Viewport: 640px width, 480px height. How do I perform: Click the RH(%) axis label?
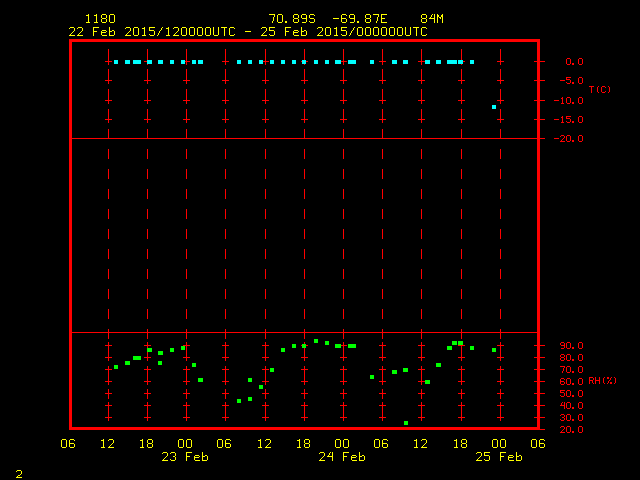click(x=601, y=381)
